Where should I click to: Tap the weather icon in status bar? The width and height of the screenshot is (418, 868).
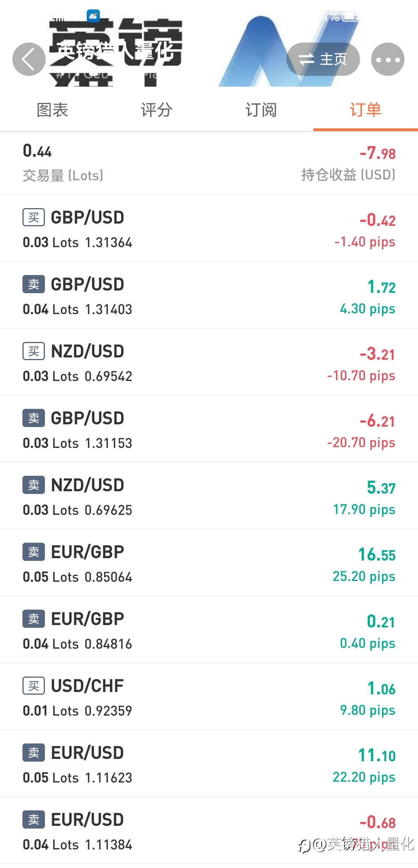93,16
